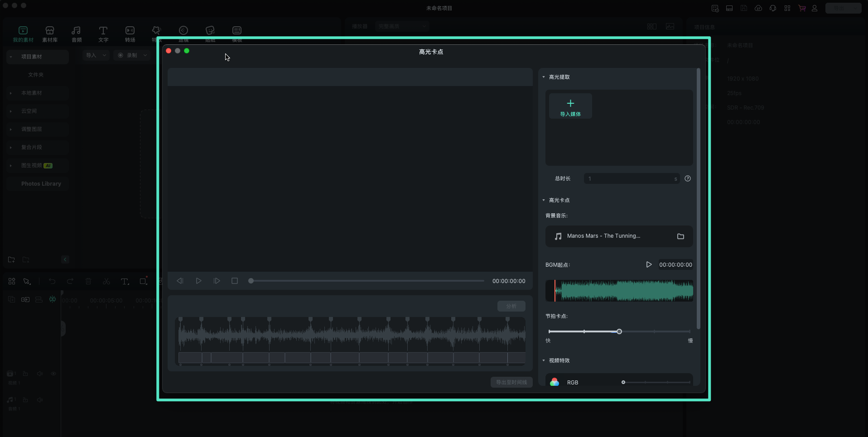Play BGM preview next to BGM起点
Image resolution: width=868 pixels, height=437 pixels.
(x=649, y=264)
